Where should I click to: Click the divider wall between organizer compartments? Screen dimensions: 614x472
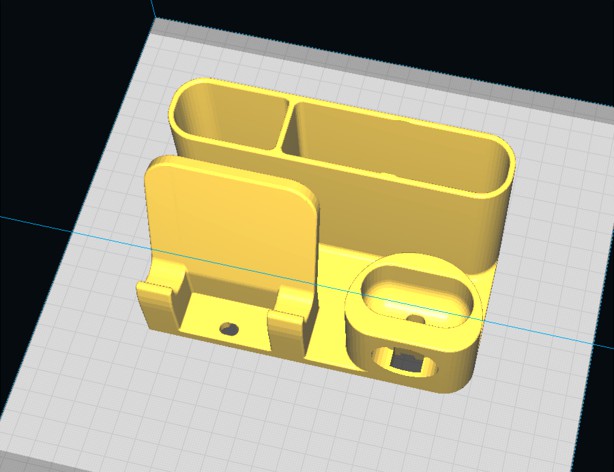click(x=285, y=130)
